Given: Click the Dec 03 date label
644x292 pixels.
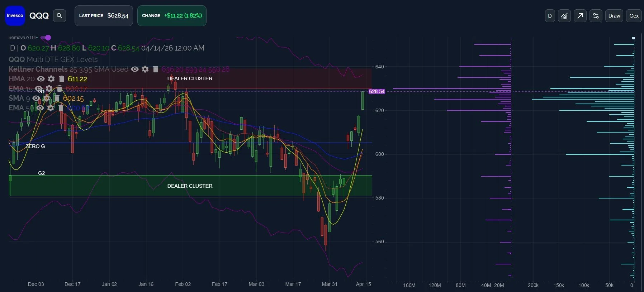Looking at the screenshot, I should pyautogui.click(x=36, y=284).
